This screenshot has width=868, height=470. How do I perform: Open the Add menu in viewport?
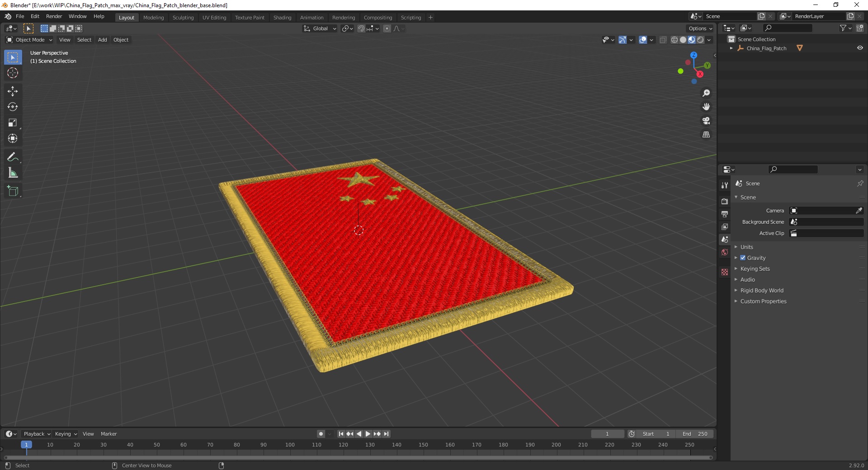(103, 40)
